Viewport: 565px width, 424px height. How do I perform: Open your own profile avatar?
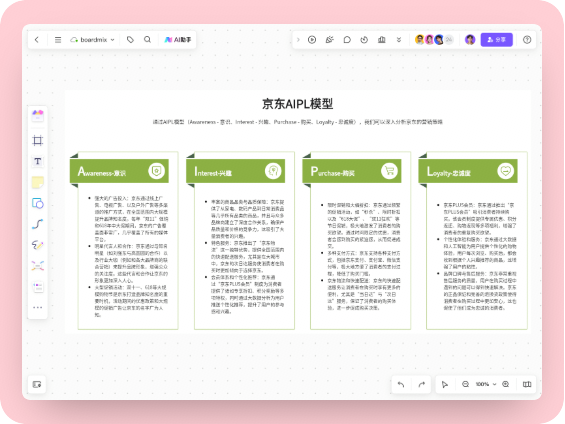click(470, 40)
